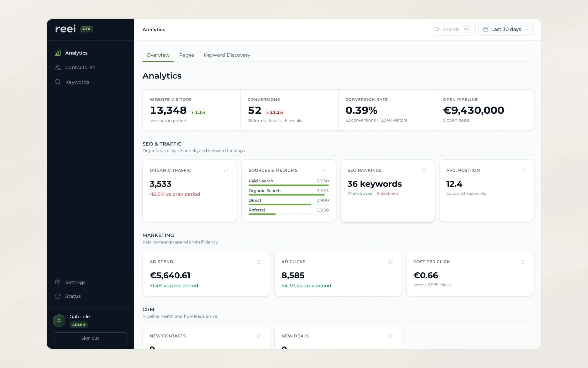Click the Gabriele avatar circle
This screenshot has height=368, width=588.
click(59, 321)
